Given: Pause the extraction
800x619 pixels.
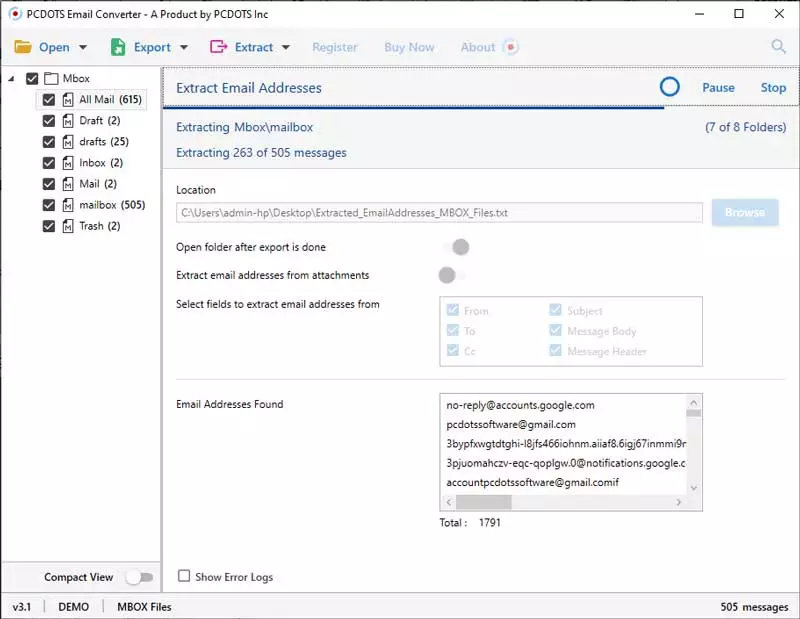Looking at the screenshot, I should click(718, 88).
